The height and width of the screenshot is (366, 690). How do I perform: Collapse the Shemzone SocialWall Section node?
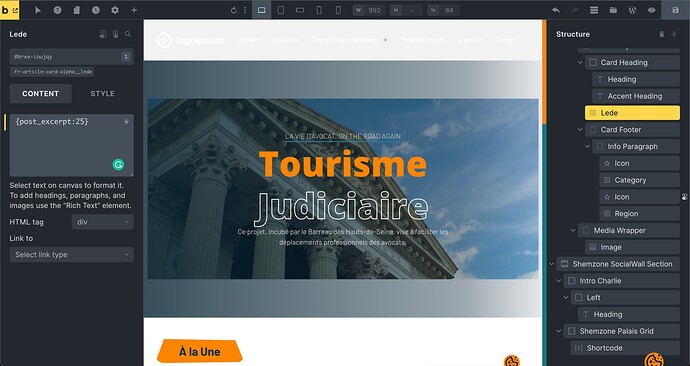coord(552,264)
